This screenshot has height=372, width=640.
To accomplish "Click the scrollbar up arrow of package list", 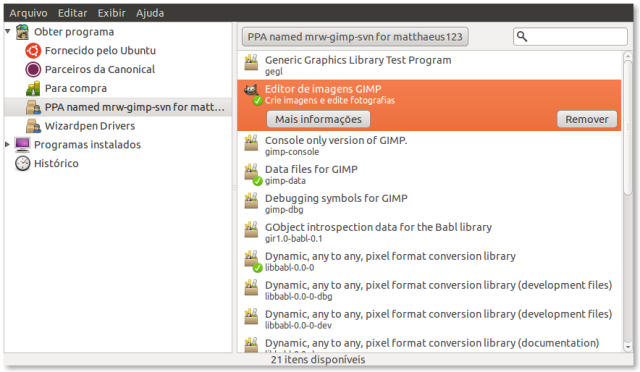I will pos(628,56).
